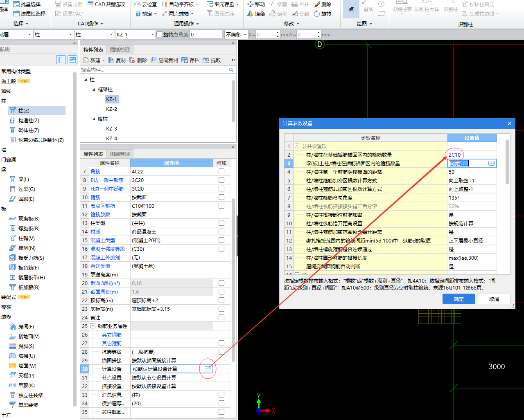Check 附加 box for 顶标高 row
This screenshot has height=420, width=524.
[x=221, y=300]
